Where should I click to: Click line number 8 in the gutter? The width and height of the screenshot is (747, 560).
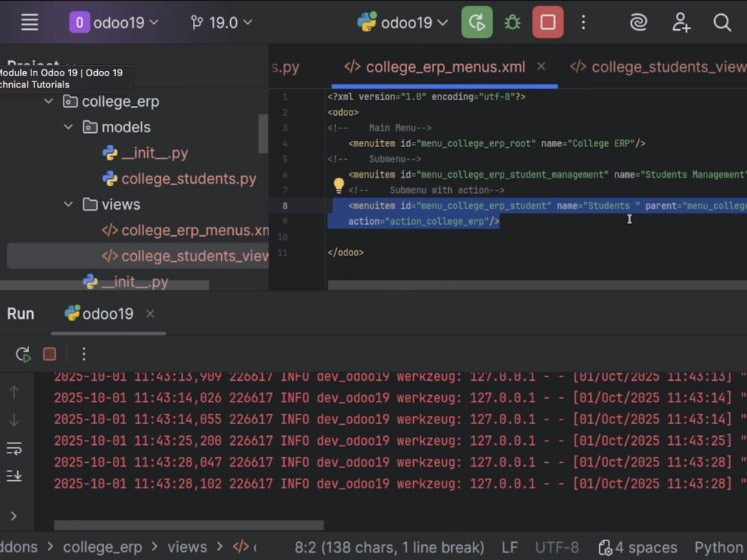pyautogui.click(x=285, y=206)
